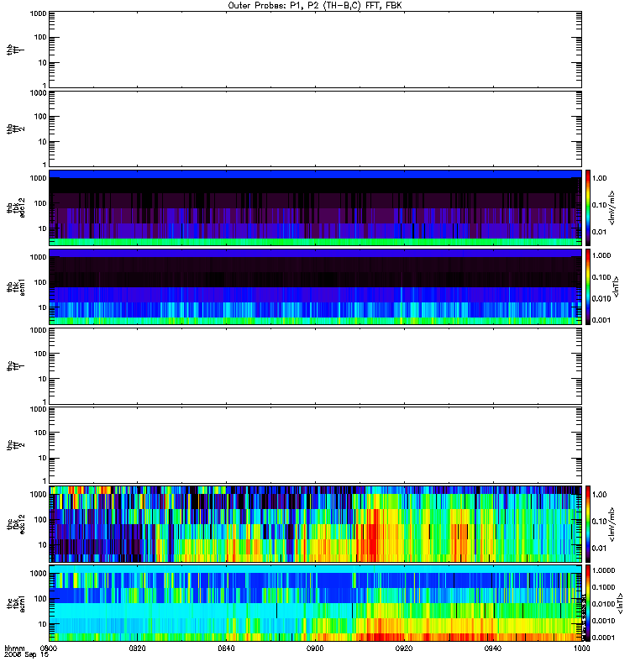Click the 0920 time axis label
This screenshot has height=672, width=630.
pos(404,648)
